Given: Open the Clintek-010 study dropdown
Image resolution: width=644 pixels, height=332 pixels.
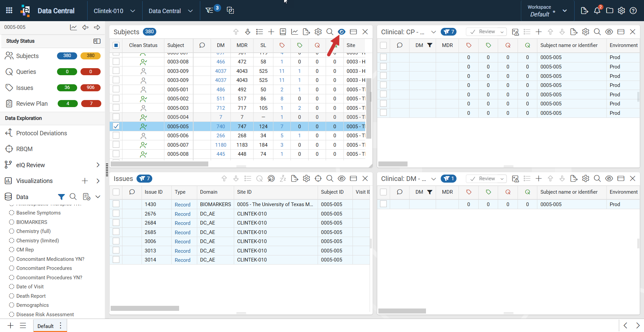Looking at the screenshot, I should coord(114,11).
